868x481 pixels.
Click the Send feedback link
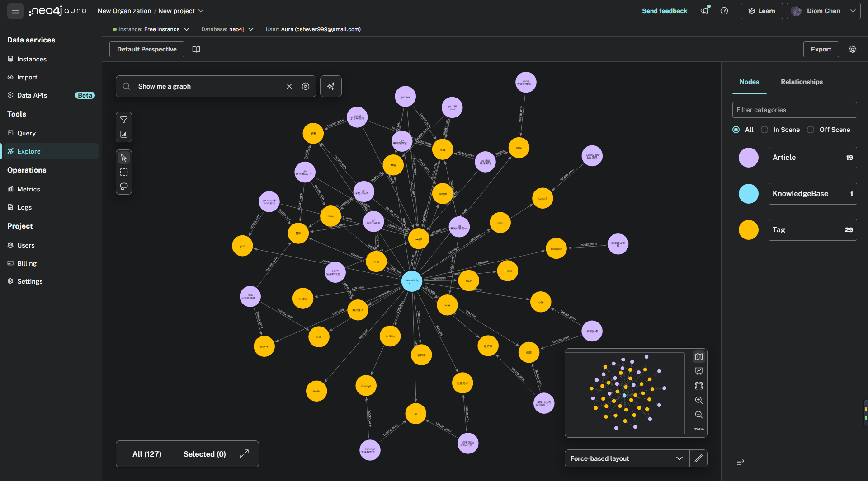(x=665, y=11)
